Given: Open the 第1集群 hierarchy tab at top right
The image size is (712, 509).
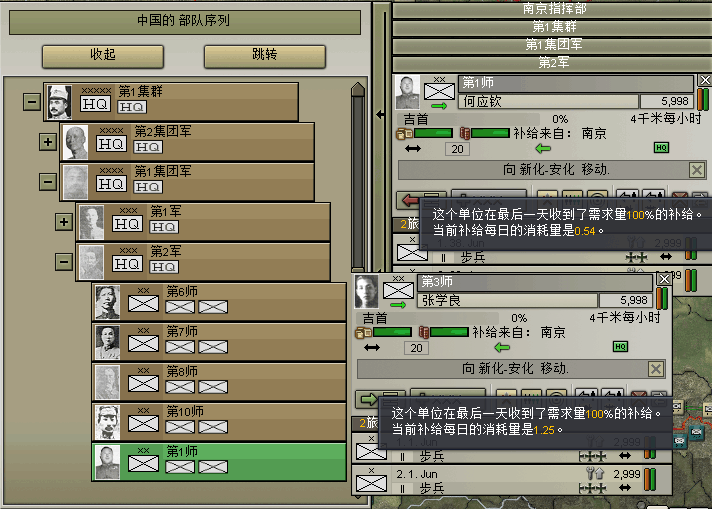Looking at the screenshot, I should tap(554, 26).
